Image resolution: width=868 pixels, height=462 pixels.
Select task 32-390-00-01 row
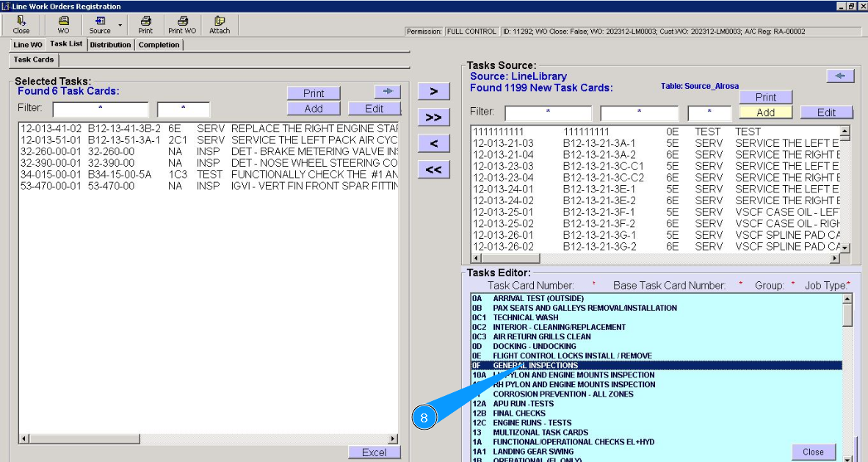pyautogui.click(x=209, y=163)
